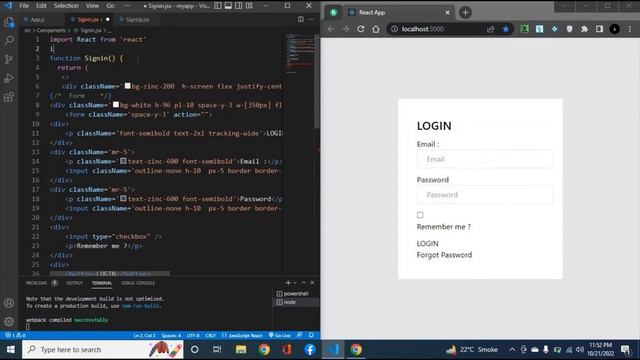The image size is (640, 360).
Task: Open the Edit menu
Action: (x=41, y=6)
